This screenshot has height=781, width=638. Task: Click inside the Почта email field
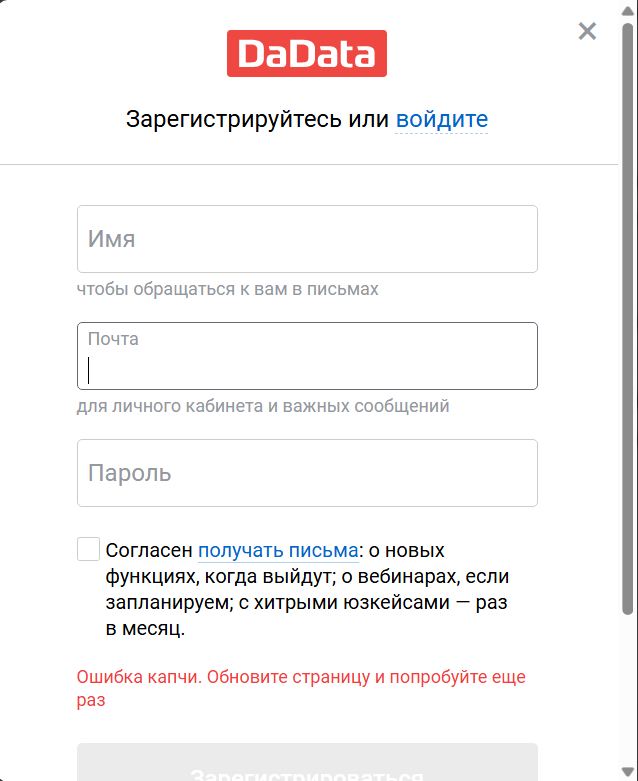(x=307, y=356)
